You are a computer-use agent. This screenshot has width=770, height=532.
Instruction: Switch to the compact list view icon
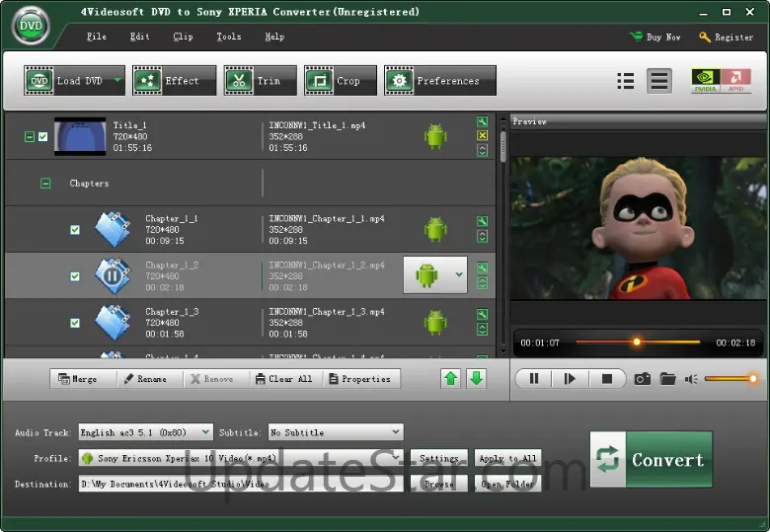[625, 81]
